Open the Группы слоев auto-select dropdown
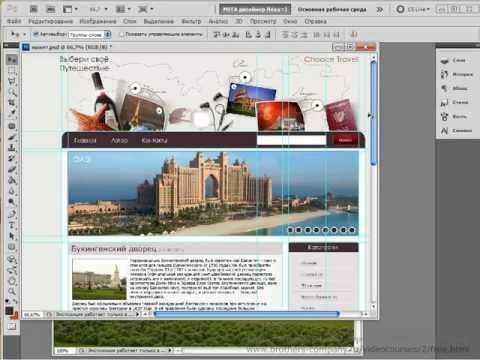Screen dimensions: 480x360 pos(89,34)
